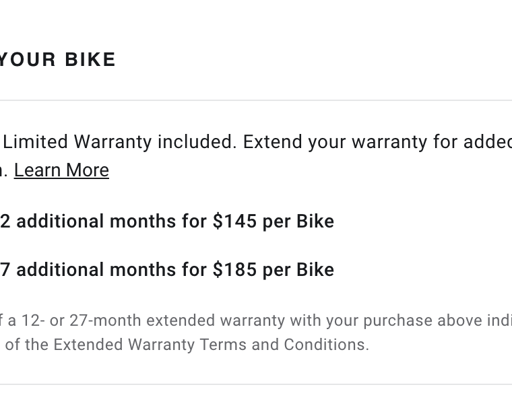This screenshot has height=420, width=512.
Task: Click "per Bike" in the $185 option
Action: pos(298,270)
